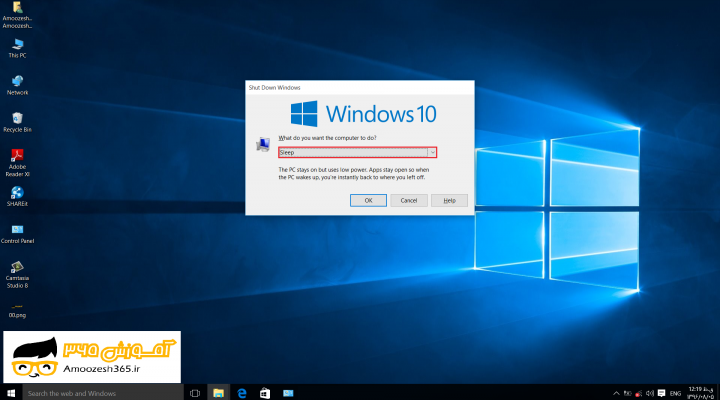Select the Recycle Bin icon
This screenshot has width=720, height=400.
[17, 122]
